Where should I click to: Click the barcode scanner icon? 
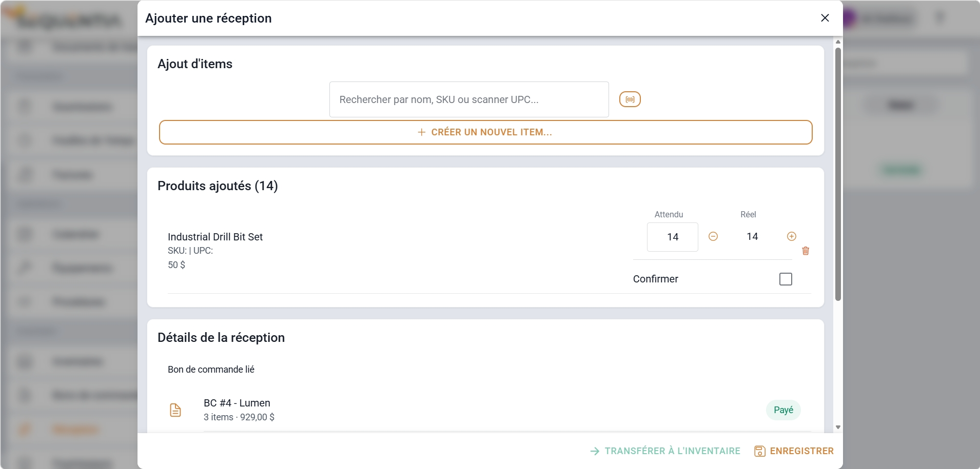coord(630,99)
